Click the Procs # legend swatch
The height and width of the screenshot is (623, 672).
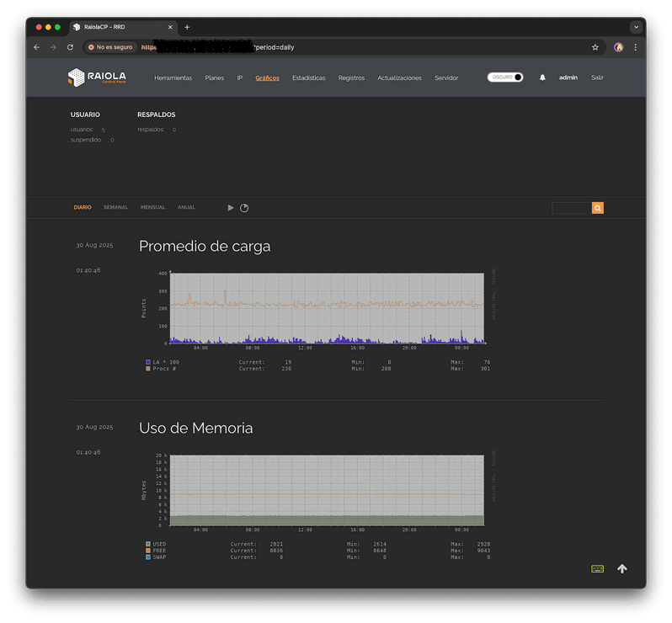coord(148,369)
